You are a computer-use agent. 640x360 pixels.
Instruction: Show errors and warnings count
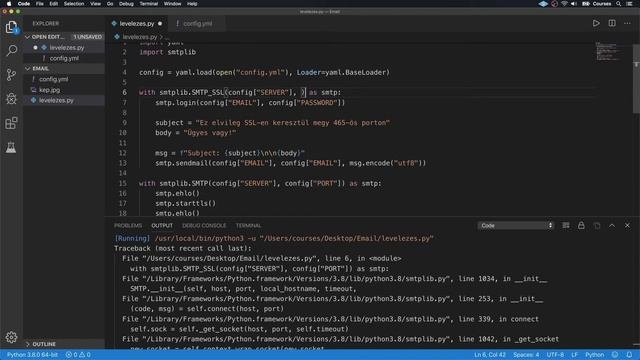coord(78,355)
